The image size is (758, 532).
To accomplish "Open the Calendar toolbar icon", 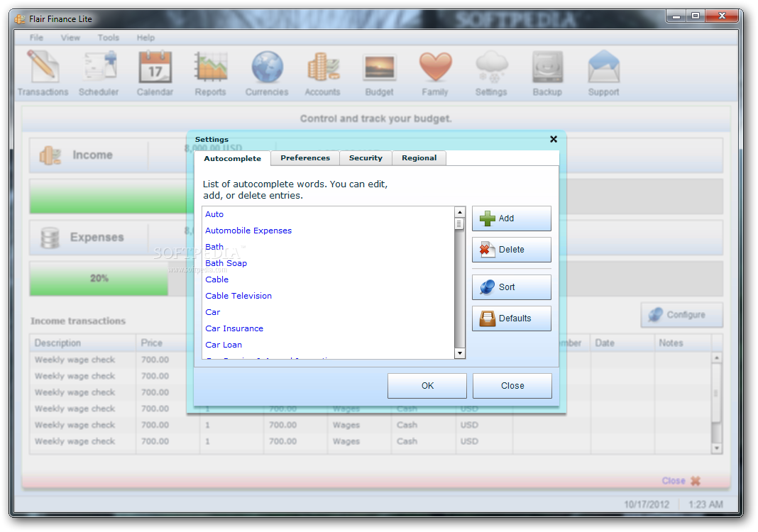I will 155,74.
